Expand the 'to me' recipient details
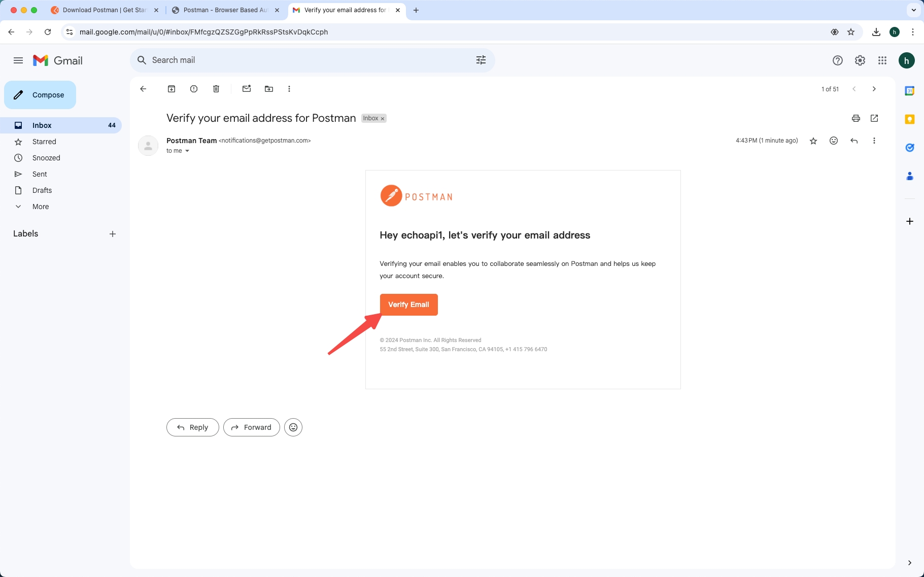This screenshot has height=577, width=924. pos(187,151)
